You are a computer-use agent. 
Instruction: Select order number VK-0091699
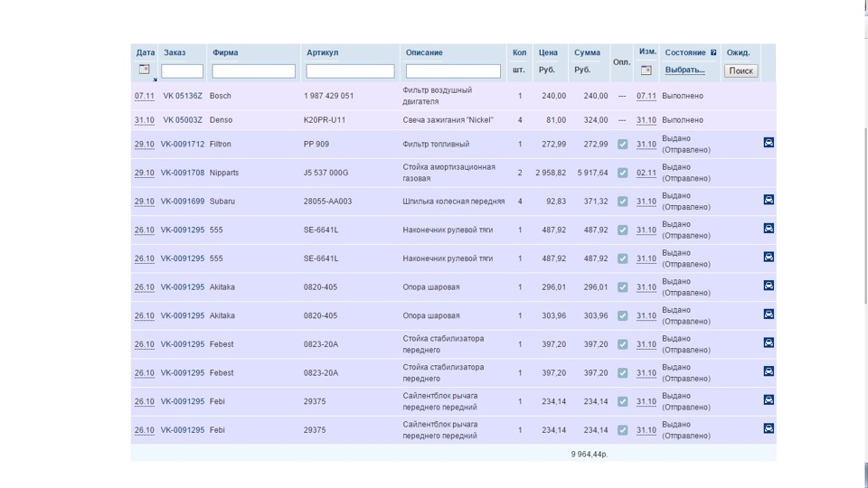[183, 202]
